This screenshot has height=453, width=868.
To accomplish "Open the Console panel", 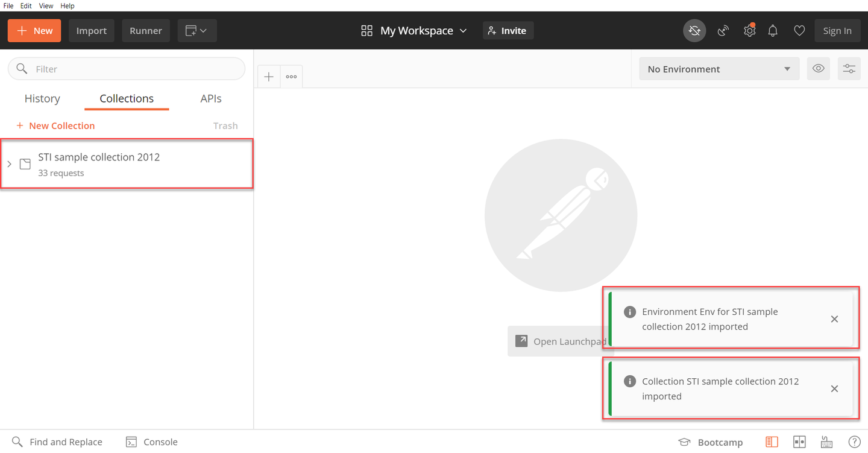I will (152, 442).
